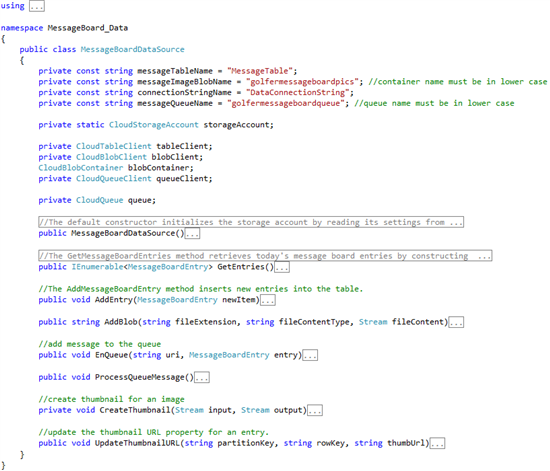
Task: Click the thumbUrl parameter name
Action: click(x=406, y=443)
